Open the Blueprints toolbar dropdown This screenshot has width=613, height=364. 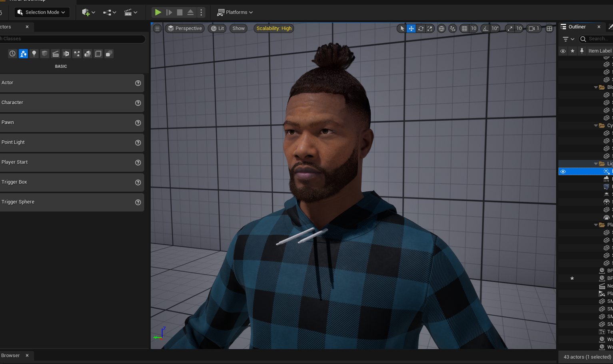[110, 12]
